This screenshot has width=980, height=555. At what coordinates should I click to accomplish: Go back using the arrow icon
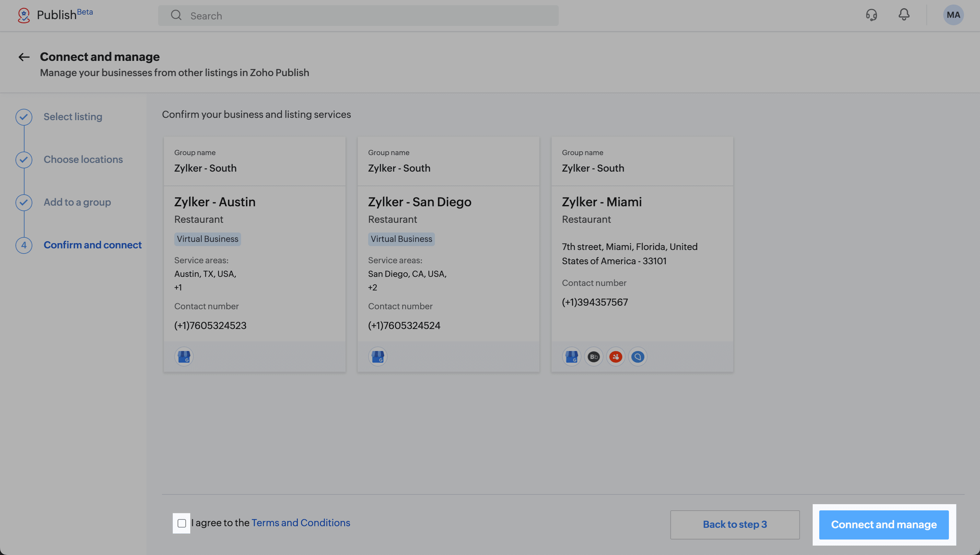click(x=24, y=57)
